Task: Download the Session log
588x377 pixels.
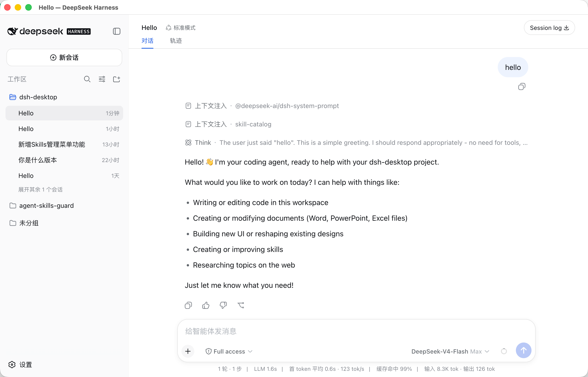Action: point(549,28)
